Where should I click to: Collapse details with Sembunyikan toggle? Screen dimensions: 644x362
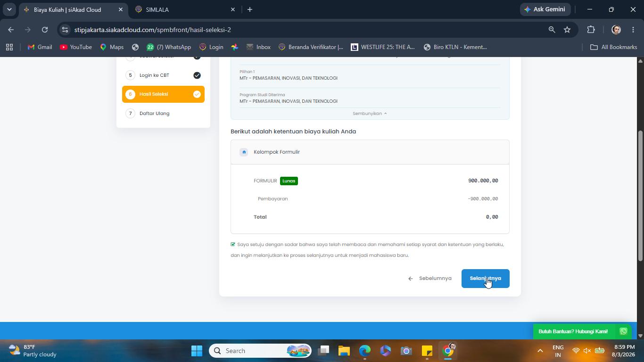tap(370, 114)
